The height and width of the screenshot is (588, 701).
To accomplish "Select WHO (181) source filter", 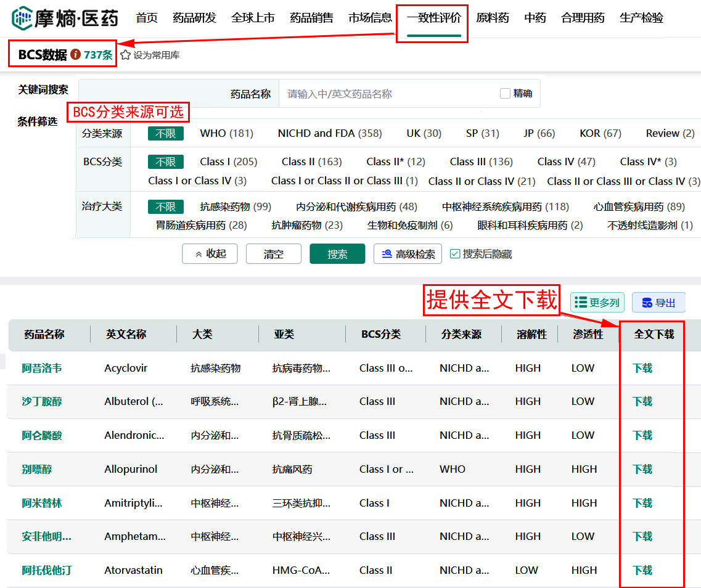I will [226, 133].
